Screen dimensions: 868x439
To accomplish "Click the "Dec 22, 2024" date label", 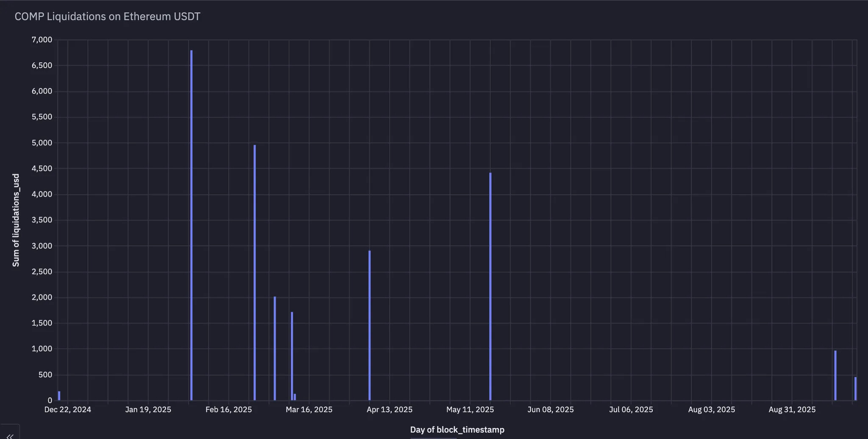I will [68, 410].
